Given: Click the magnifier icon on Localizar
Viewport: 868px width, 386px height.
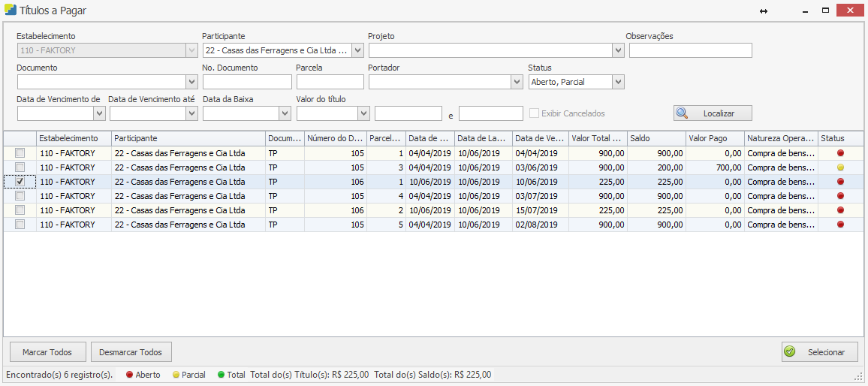Looking at the screenshot, I should (x=682, y=113).
